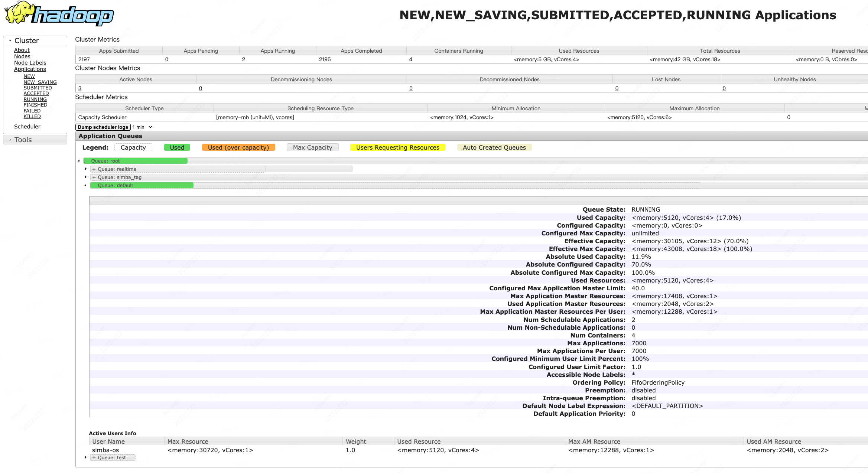
Task: Click the Nodes link in sidebar
Action: click(x=22, y=56)
